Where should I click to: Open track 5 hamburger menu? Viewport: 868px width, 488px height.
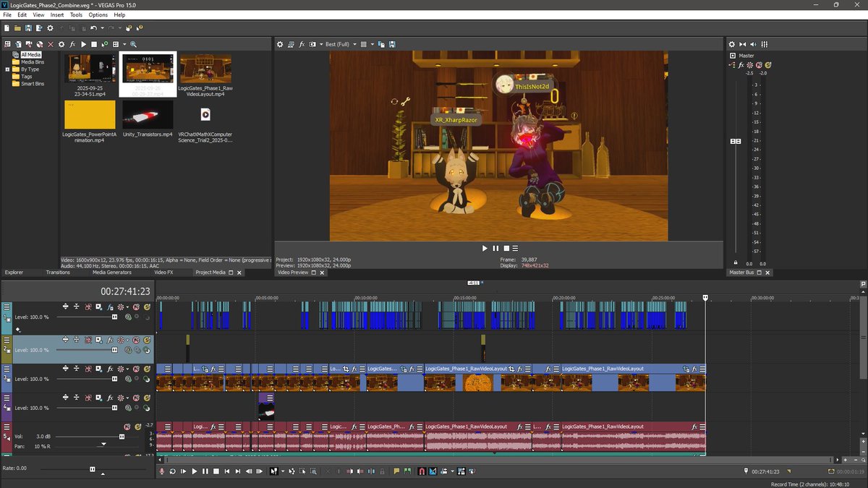[x=7, y=427]
